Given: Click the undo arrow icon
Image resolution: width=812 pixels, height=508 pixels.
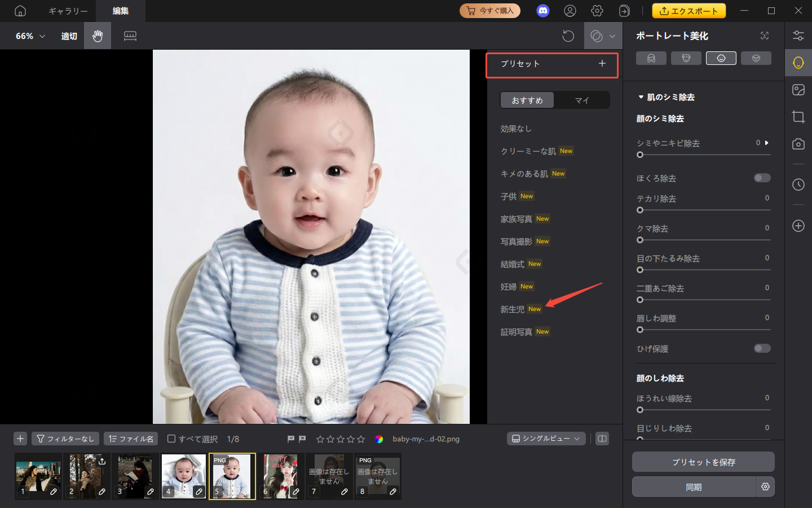Looking at the screenshot, I should (x=568, y=36).
